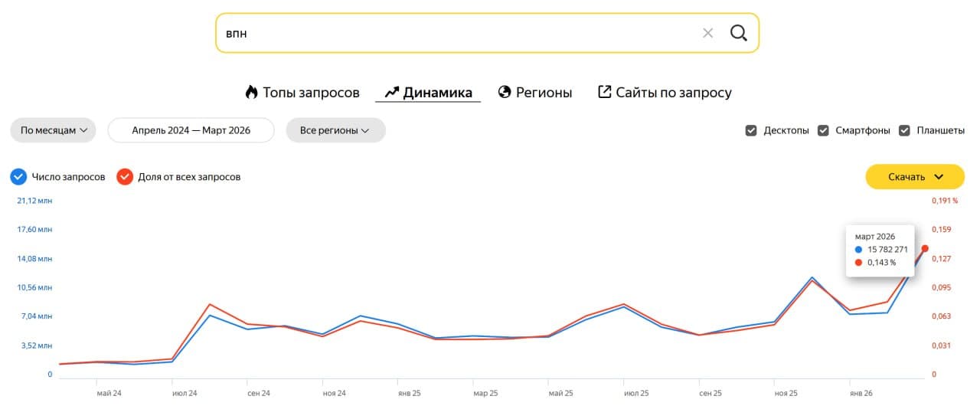
Task: Click inside the search field with впн
Action: pos(459,33)
